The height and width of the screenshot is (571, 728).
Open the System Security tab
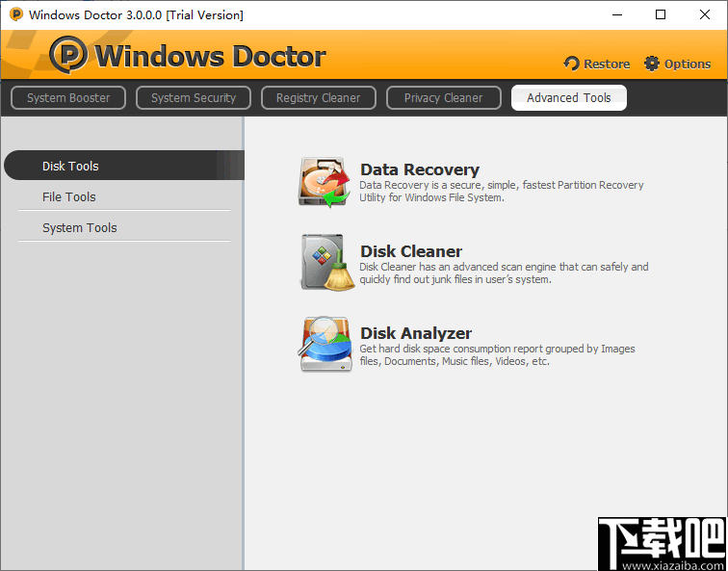click(x=194, y=98)
